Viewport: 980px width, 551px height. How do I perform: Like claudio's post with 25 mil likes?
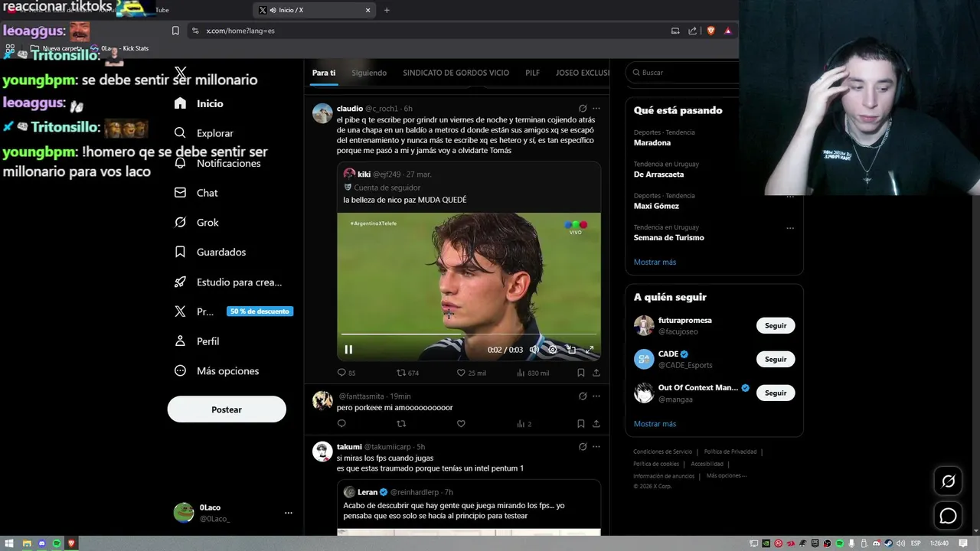[471, 373]
